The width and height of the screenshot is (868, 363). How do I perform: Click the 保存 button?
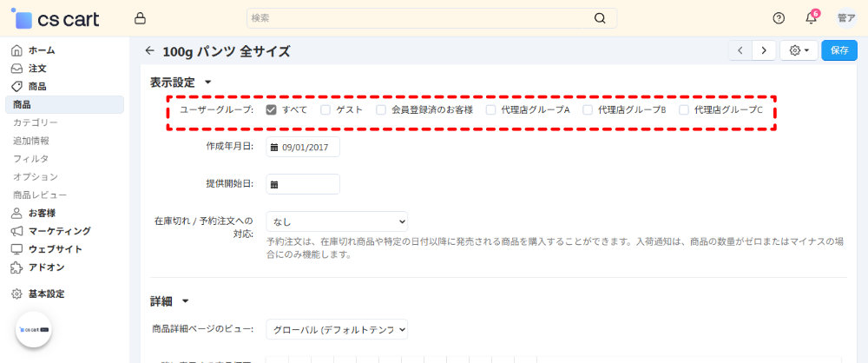click(839, 50)
